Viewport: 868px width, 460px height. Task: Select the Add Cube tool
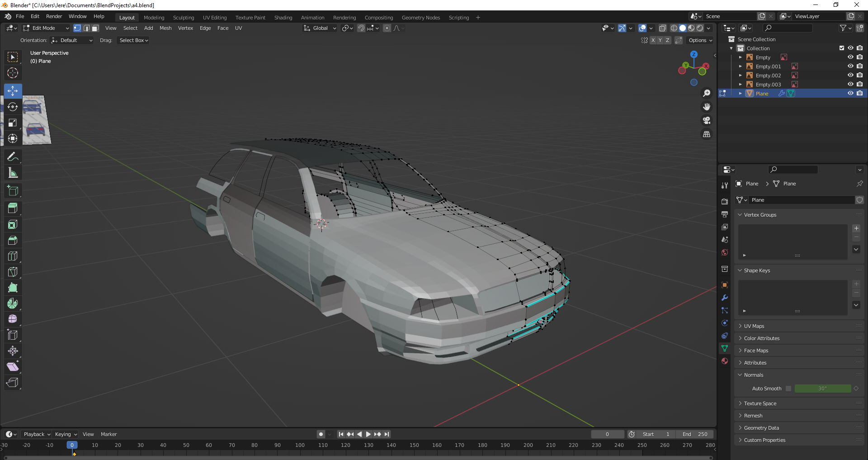[x=13, y=190]
